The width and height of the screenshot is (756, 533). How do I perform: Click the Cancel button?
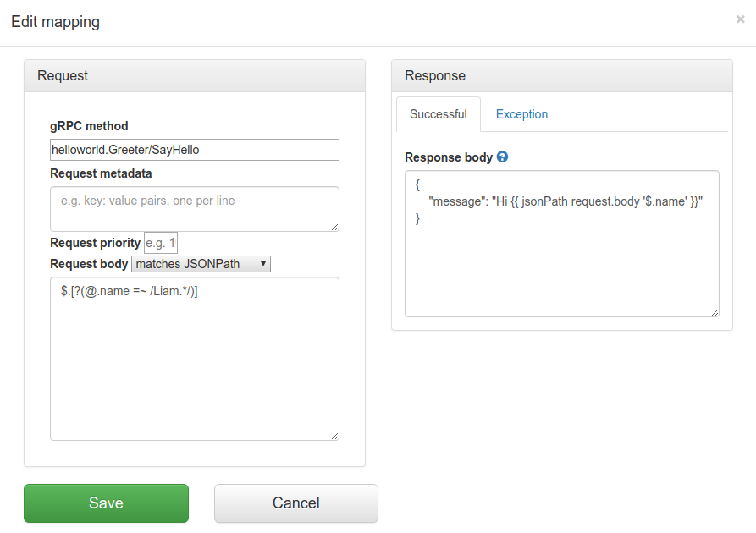295,503
